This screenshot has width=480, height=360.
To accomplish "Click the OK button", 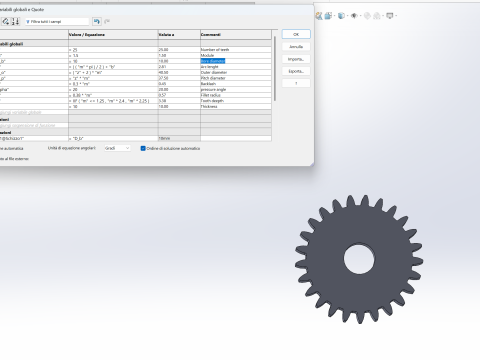I will click(296, 34).
